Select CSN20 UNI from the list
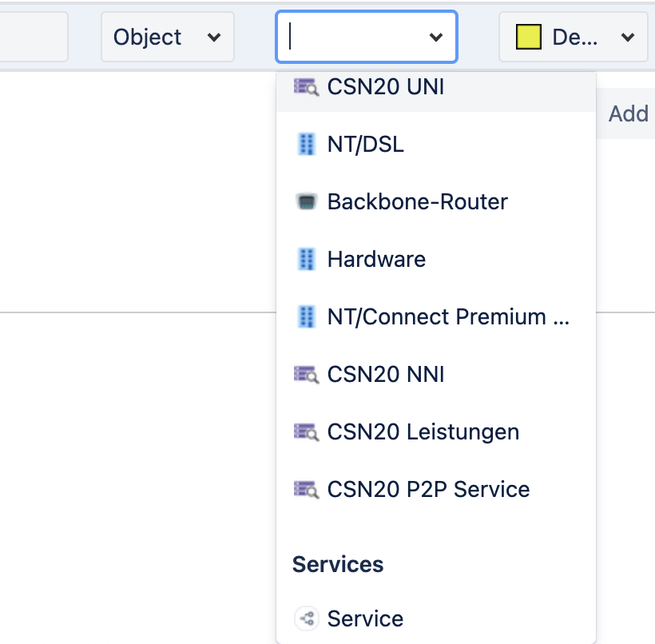 (436, 87)
